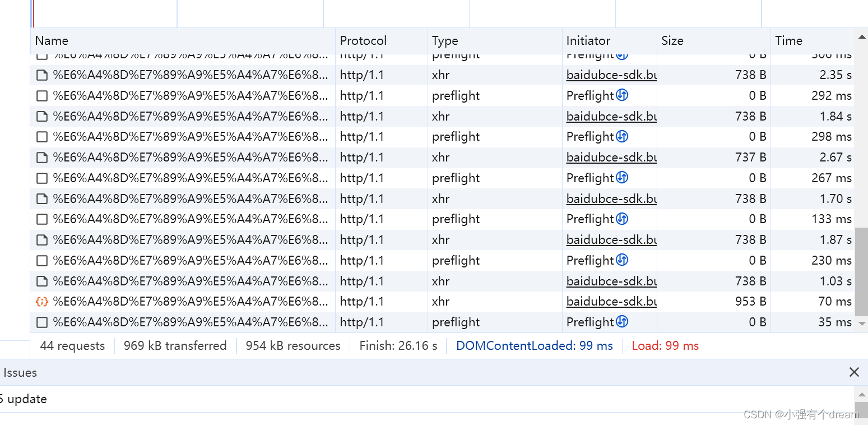868x425 pixels.
Task: Click the '954 kB resources' status entry
Action: [293, 346]
